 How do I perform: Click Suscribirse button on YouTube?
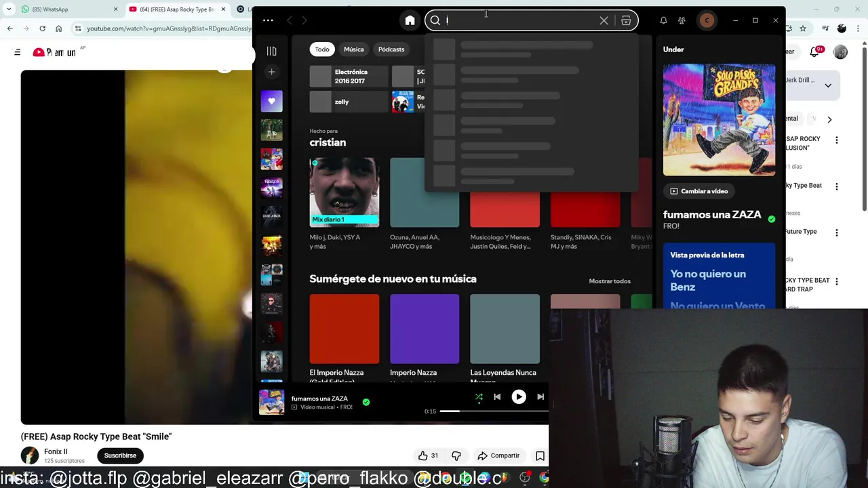point(120,455)
